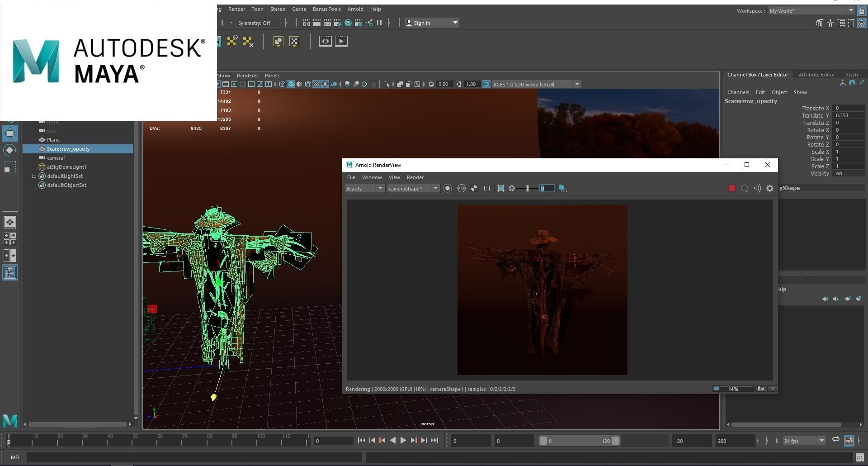Toggle Isolate Select in the viewport toolbar
Image resolution: width=868 pixels, height=466 pixels.
click(x=386, y=84)
